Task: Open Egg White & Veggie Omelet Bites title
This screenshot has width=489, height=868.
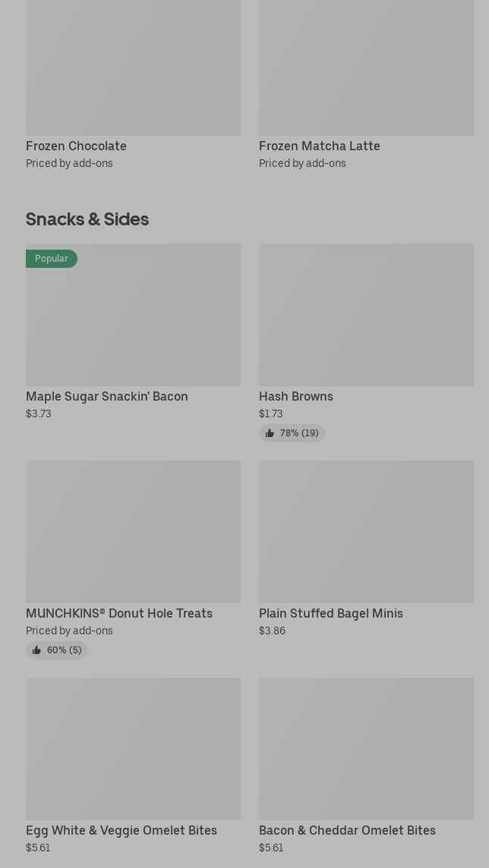Action: pos(121,830)
